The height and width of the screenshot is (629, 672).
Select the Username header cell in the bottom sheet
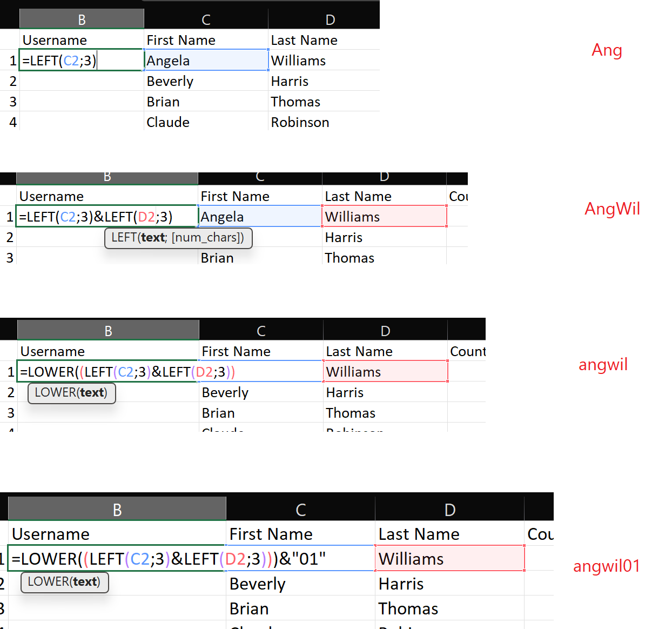click(x=117, y=533)
